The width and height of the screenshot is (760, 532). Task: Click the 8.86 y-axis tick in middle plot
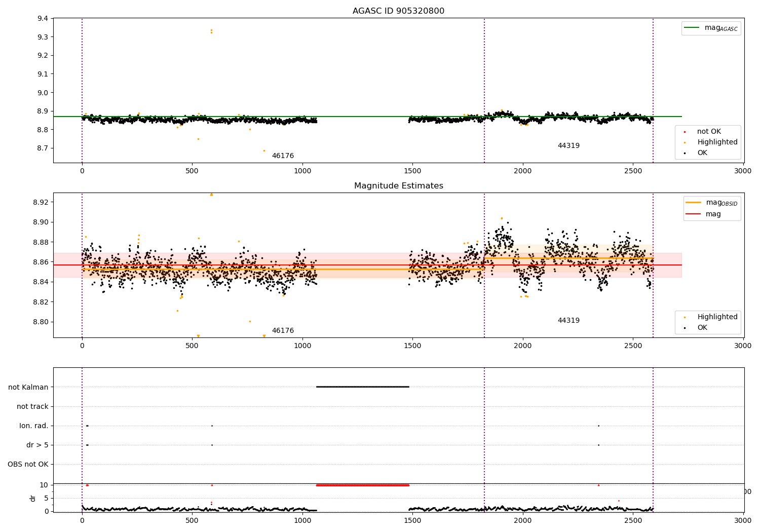click(x=41, y=262)
